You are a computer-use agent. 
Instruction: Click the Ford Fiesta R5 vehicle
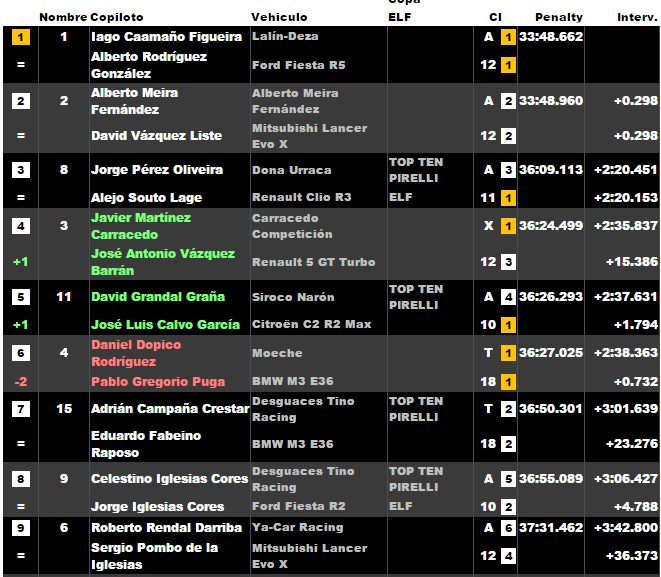[x=298, y=65]
